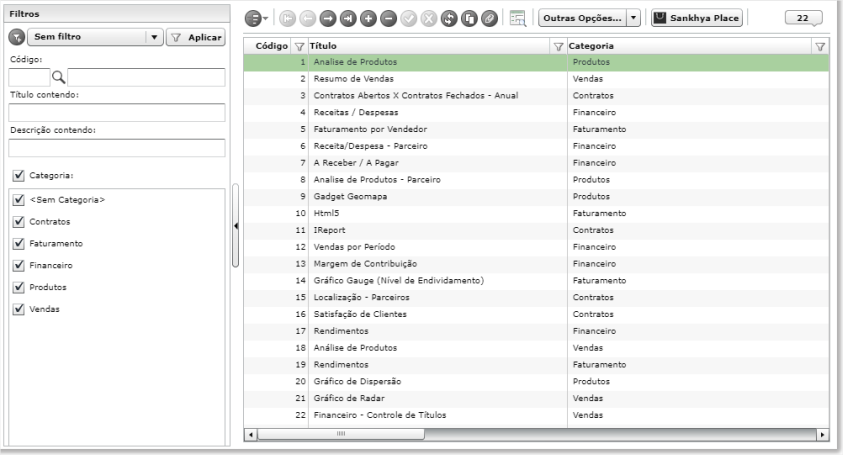Uncheck the Produtos category checkbox
Image resolution: width=843 pixels, height=455 pixels.
[x=19, y=287]
